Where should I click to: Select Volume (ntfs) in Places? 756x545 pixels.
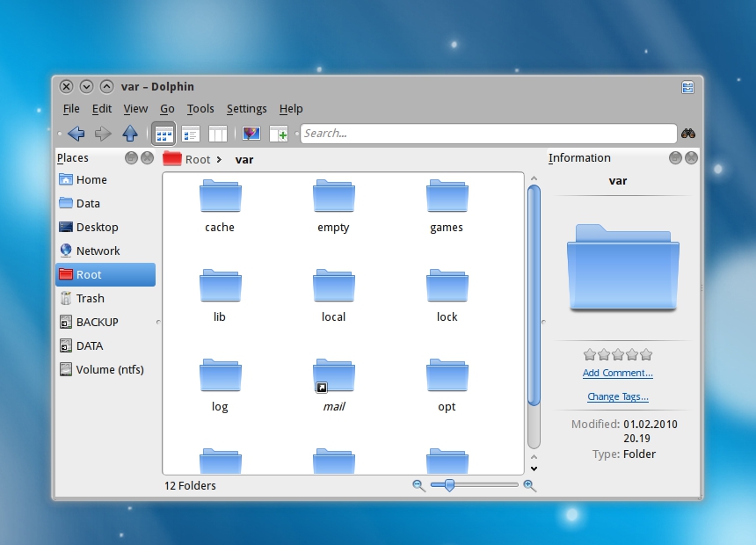coord(105,369)
